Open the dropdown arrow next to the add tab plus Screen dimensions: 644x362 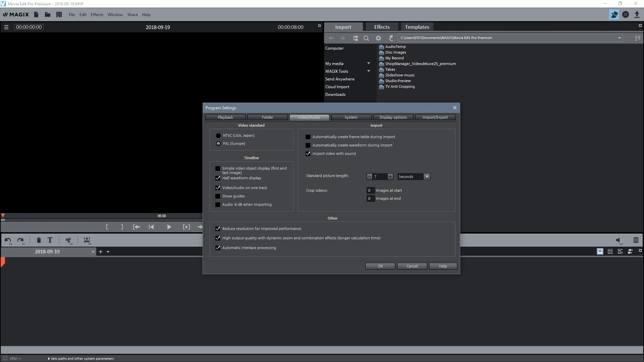tap(108, 252)
